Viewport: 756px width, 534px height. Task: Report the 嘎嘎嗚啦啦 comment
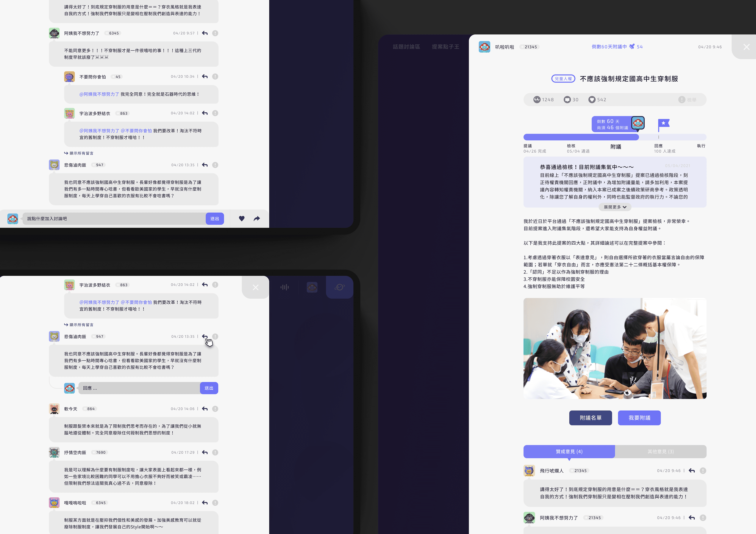(x=215, y=503)
